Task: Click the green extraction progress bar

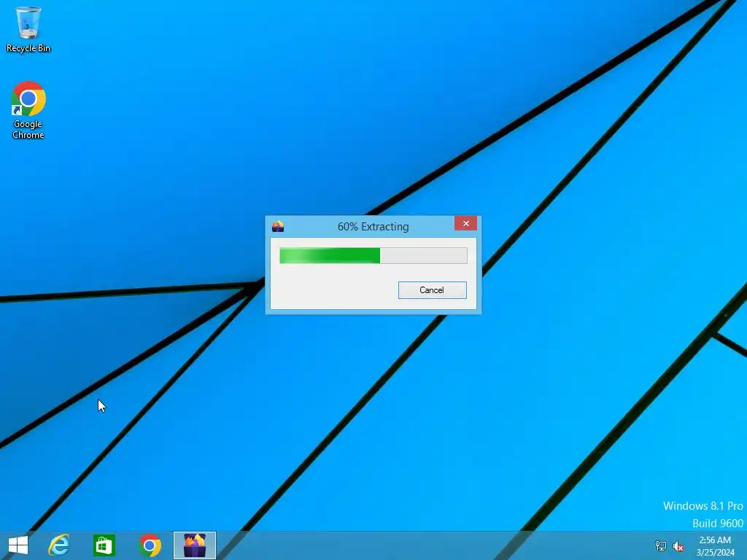Action: pos(373,255)
